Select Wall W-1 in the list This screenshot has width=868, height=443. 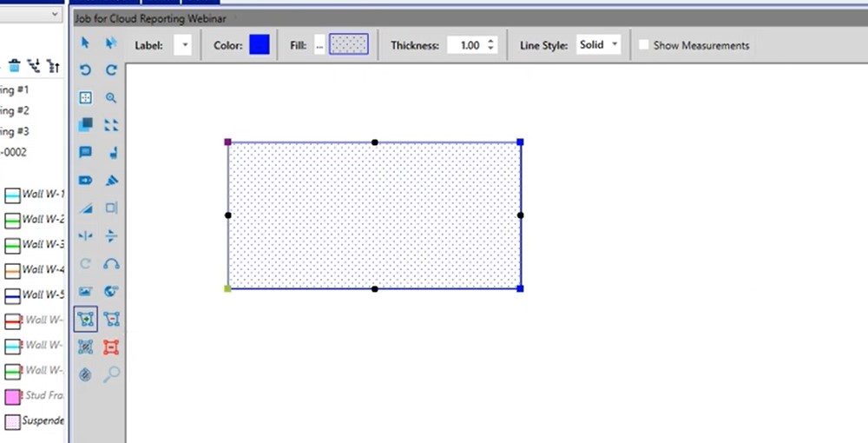tap(35, 195)
